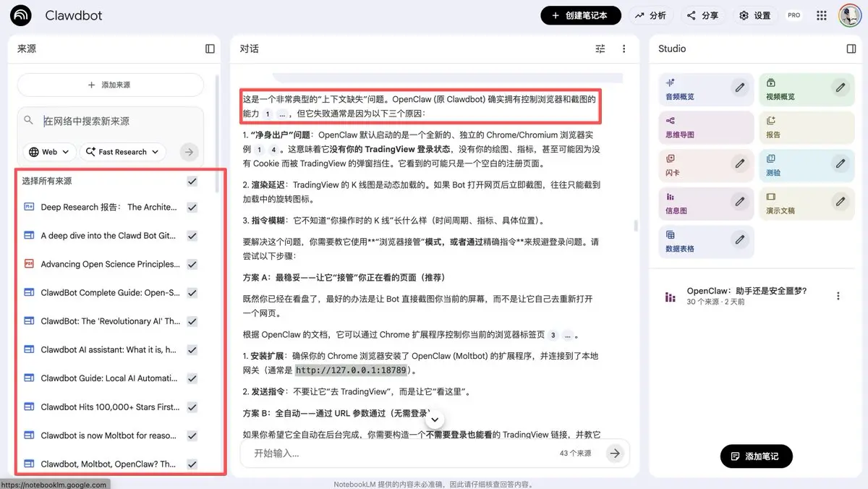Screen dimensions: 868x489
Task: Focus the 在网络中搜索新来源 search field
Action: click(112, 121)
